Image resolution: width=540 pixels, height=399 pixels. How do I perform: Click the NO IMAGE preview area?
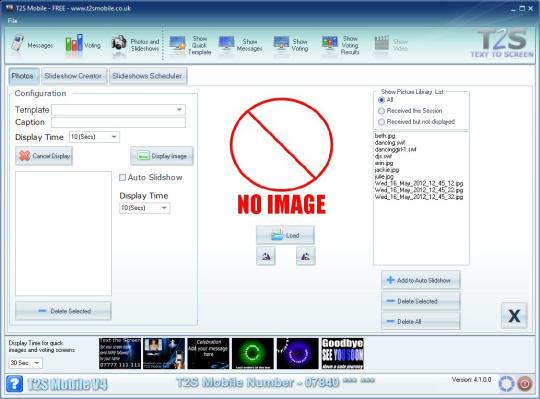pos(281,157)
